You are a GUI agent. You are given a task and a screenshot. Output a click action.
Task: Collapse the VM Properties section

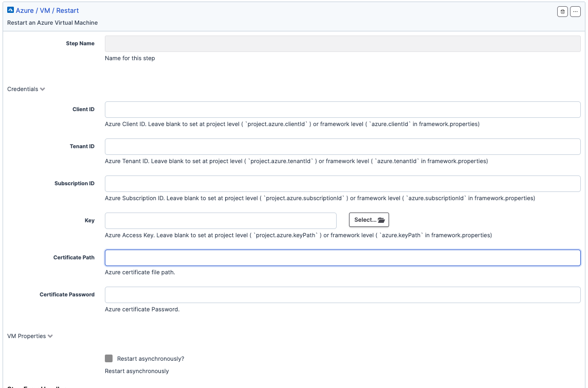coord(30,336)
